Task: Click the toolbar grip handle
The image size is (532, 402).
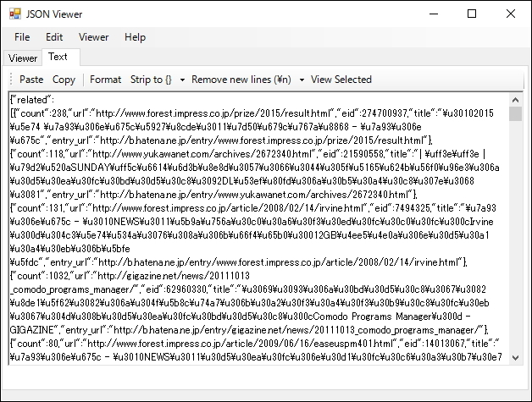Action: (x=11, y=80)
